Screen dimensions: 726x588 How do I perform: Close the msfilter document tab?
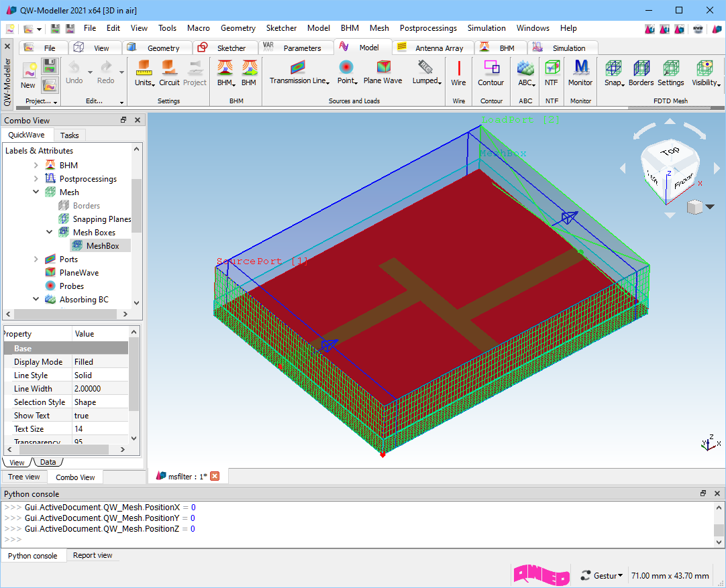[215, 476]
